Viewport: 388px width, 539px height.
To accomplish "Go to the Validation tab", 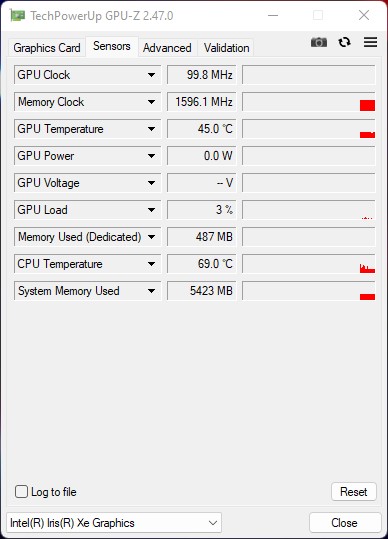I will coord(226,48).
